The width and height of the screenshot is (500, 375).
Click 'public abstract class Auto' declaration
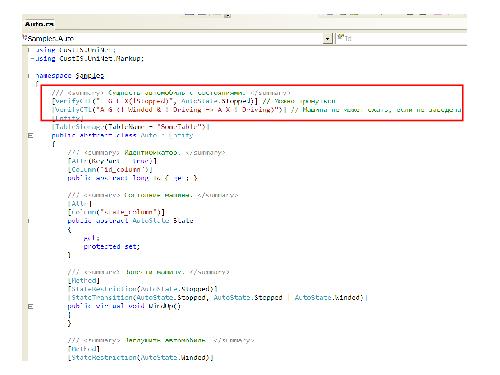click(122, 135)
